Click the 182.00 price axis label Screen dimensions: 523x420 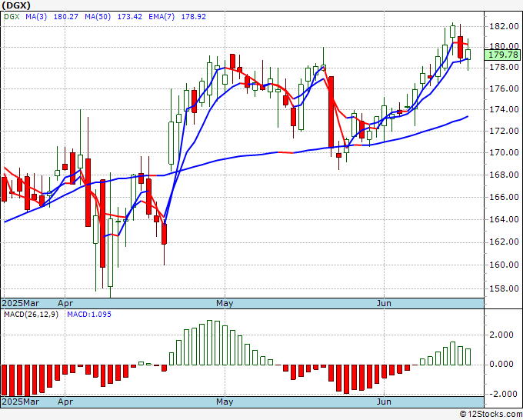[504, 26]
